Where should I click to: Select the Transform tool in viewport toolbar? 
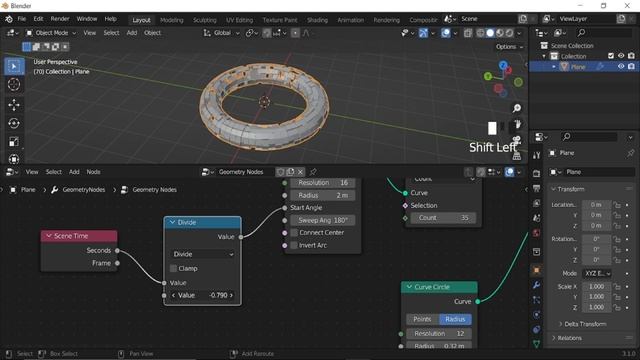pyautogui.click(x=14, y=158)
